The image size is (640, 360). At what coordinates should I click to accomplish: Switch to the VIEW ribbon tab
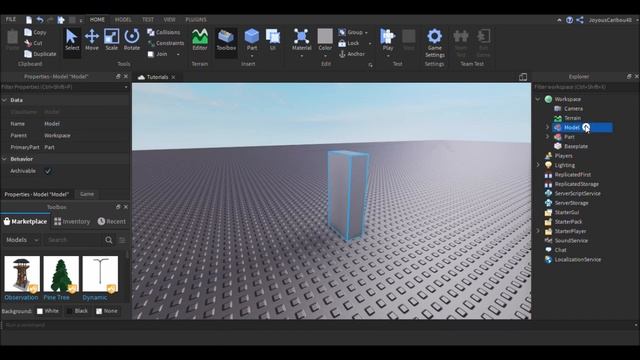169,20
